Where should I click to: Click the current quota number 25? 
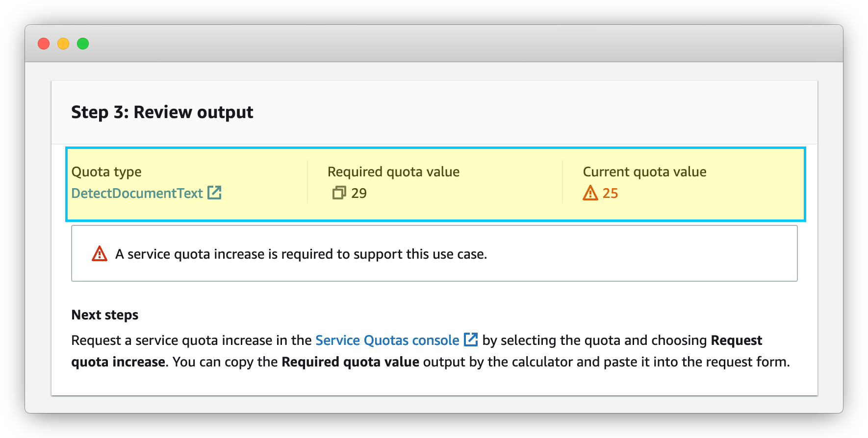click(610, 193)
